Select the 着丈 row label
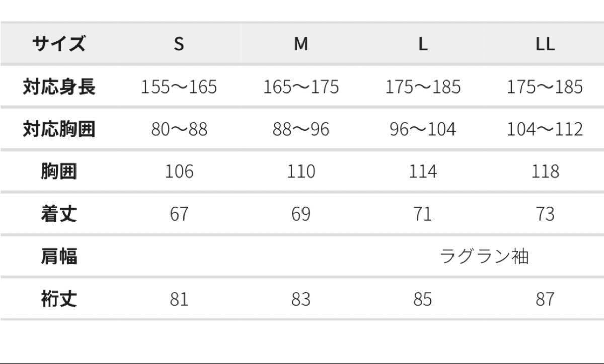The height and width of the screenshot is (364, 604). 59,214
